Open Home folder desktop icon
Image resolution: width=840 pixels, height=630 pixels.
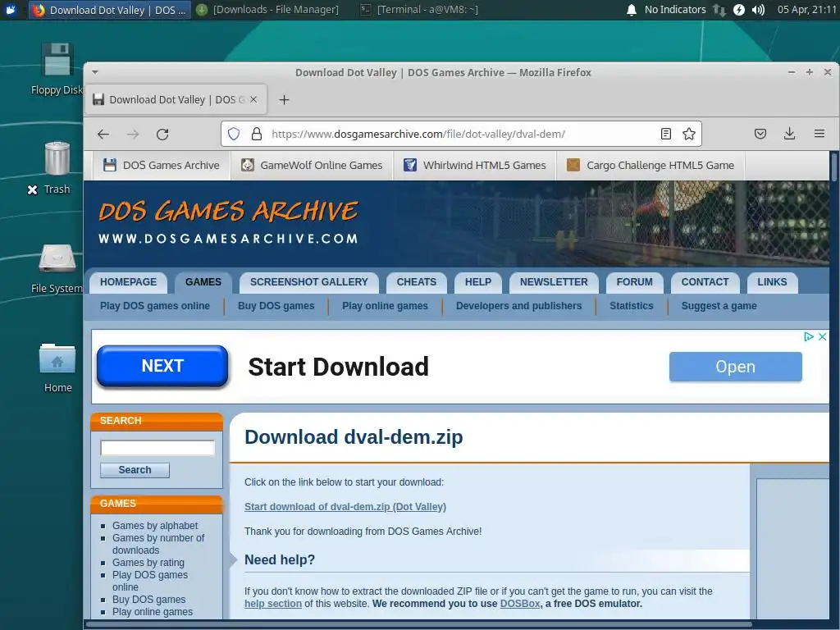[x=57, y=367]
